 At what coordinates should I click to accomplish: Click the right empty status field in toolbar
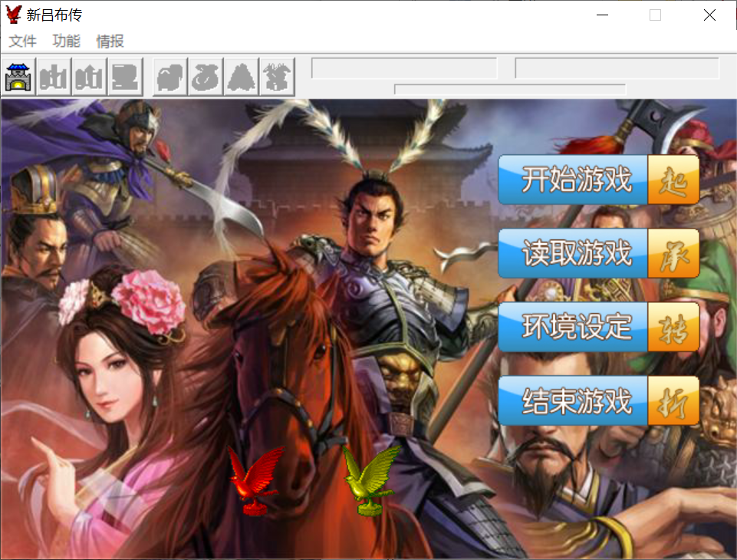click(617, 68)
